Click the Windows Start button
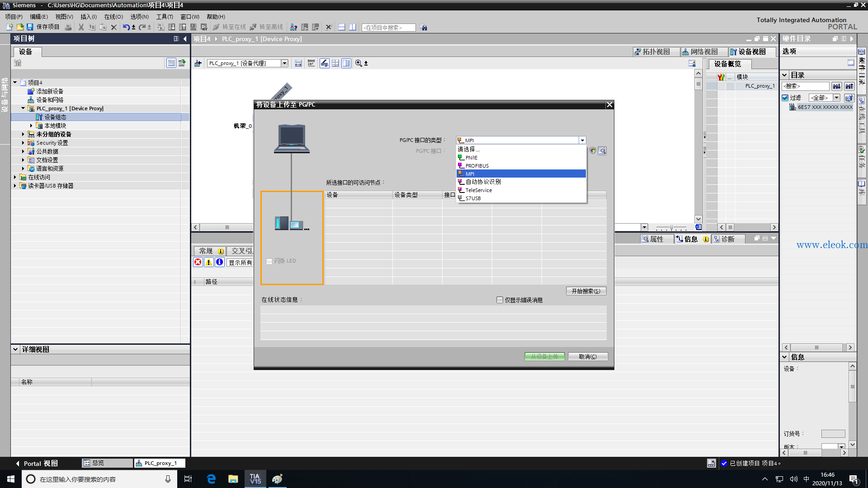868x488 pixels. (x=11, y=479)
